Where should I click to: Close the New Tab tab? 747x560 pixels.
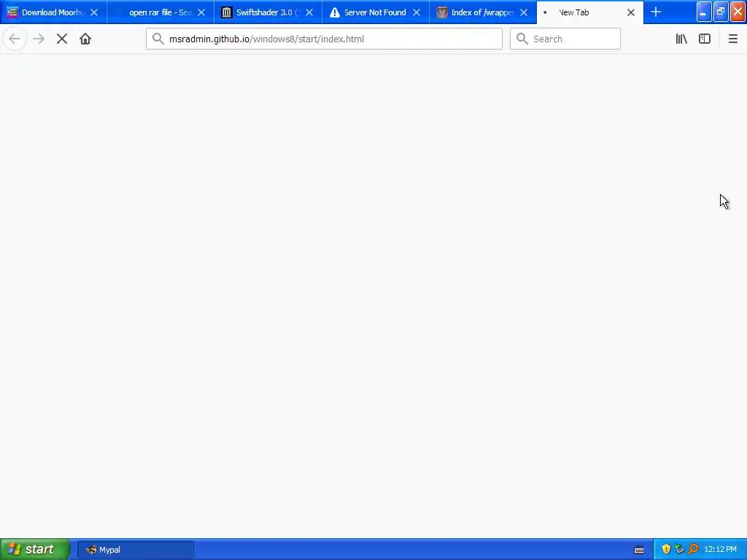click(x=631, y=12)
